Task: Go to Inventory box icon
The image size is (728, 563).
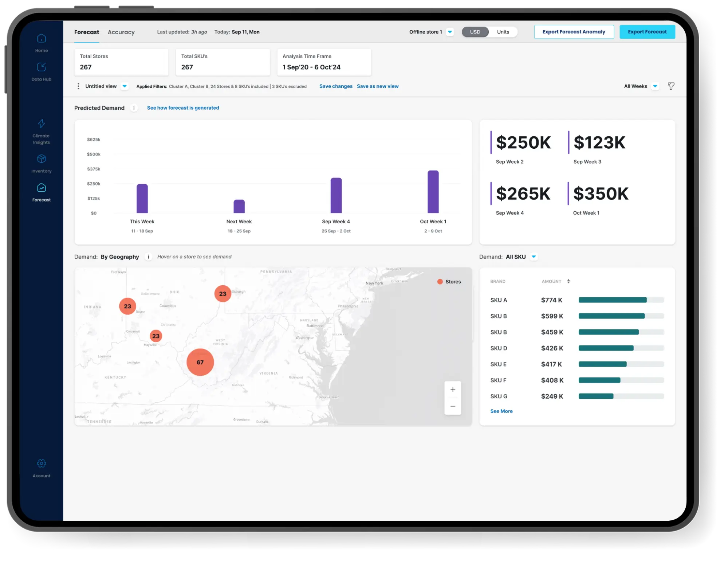Action: (42, 159)
